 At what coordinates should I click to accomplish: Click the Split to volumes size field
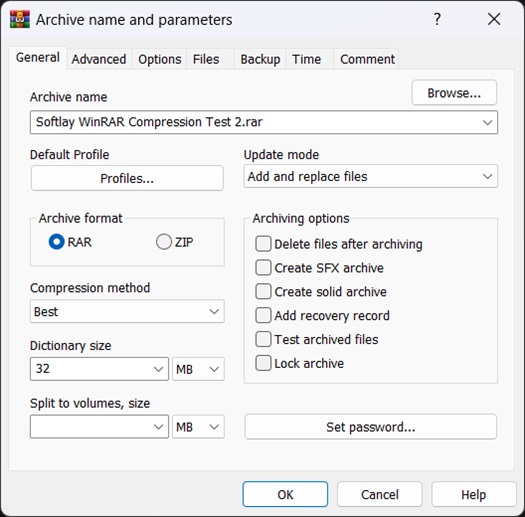pyautogui.click(x=99, y=427)
